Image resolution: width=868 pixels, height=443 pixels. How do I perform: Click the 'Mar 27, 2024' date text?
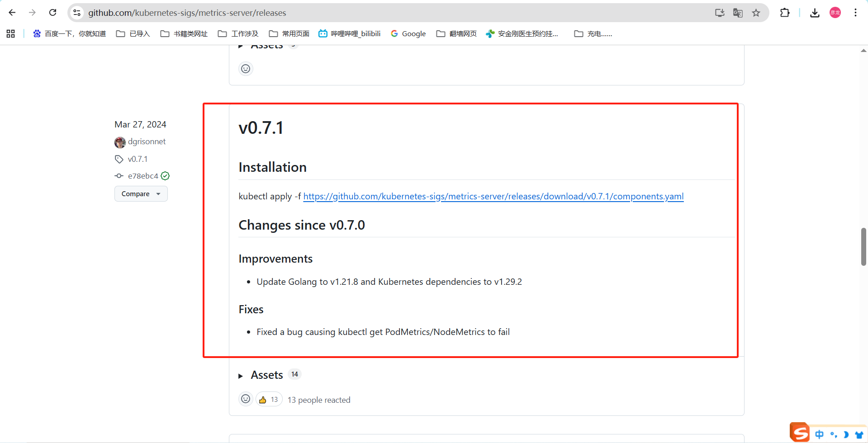[140, 124]
